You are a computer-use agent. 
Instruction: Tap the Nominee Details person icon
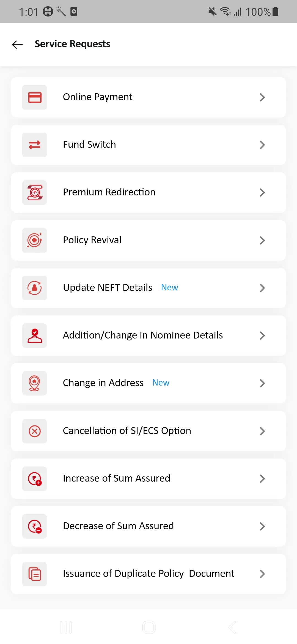tap(35, 335)
